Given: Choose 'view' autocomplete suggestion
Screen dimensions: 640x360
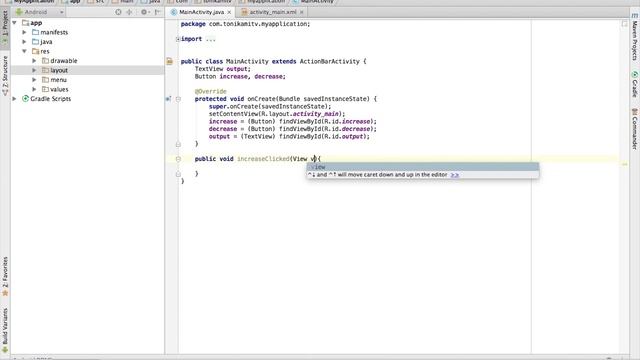Looking at the screenshot, I should point(422,167).
